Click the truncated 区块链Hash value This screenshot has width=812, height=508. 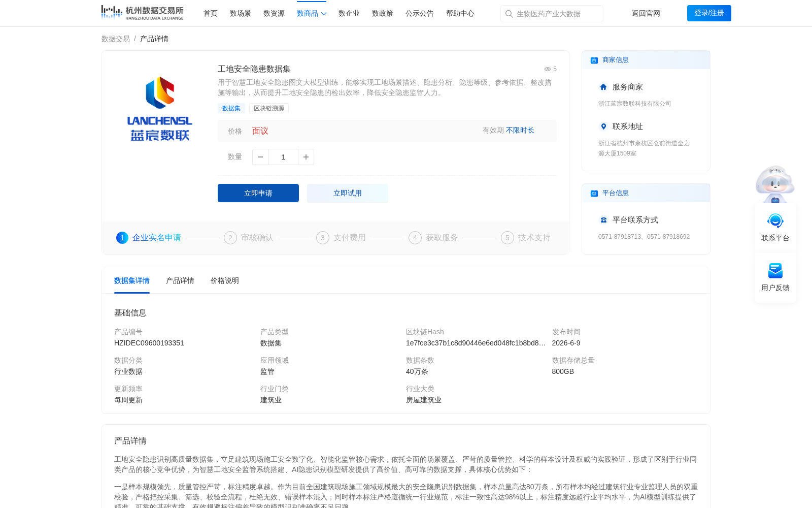click(x=476, y=343)
